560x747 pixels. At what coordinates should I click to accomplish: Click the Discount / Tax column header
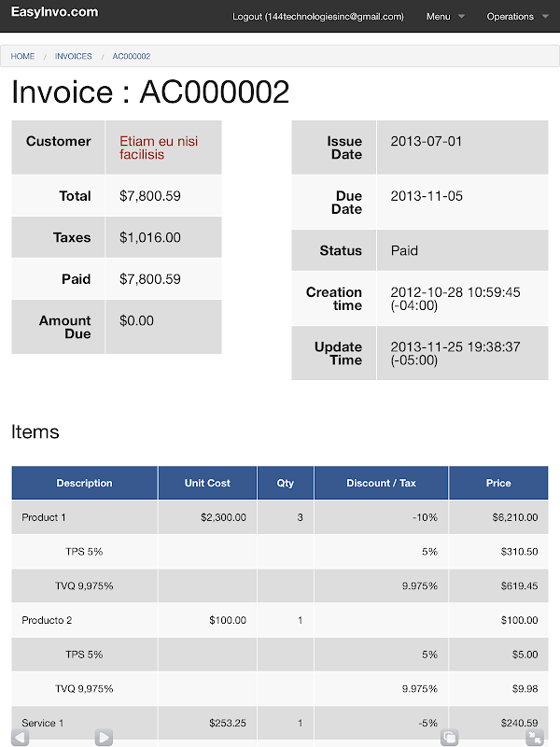(x=381, y=483)
